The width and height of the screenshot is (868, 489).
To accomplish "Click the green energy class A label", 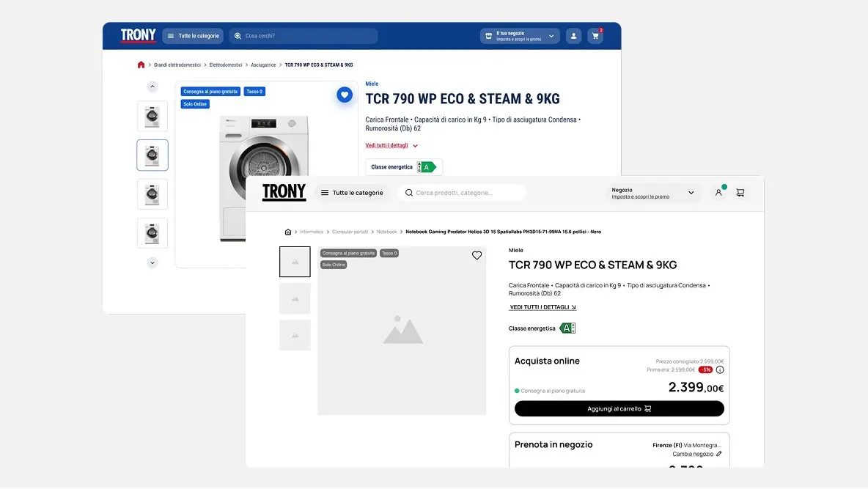I will 427,167.
